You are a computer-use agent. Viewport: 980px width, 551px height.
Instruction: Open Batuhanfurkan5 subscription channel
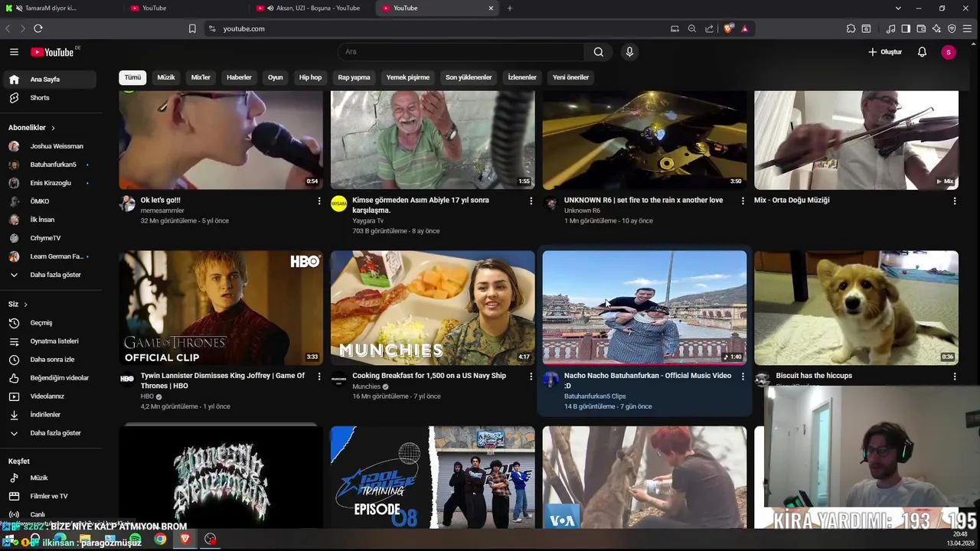pyautogui.click(x=49, y=165)
